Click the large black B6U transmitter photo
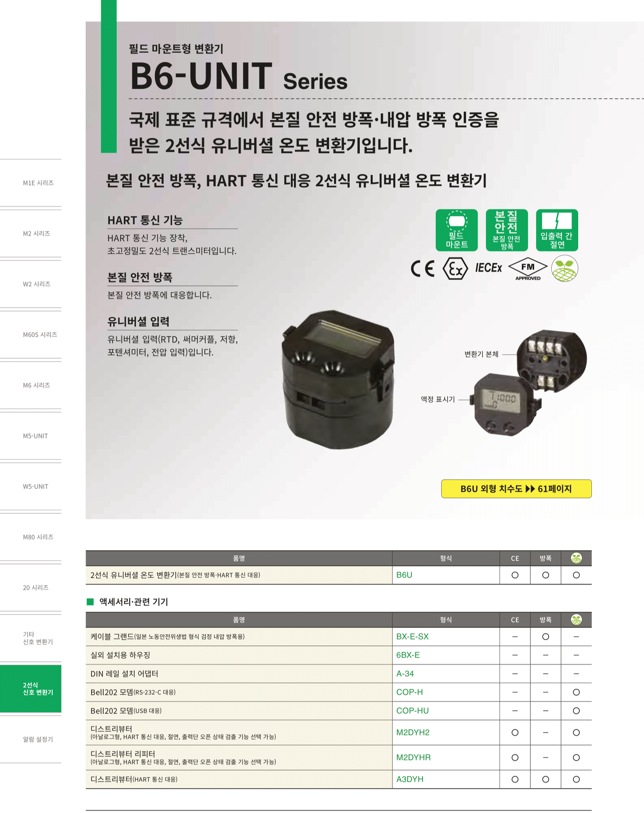Image resolution: width=644 pixels, height=813 pixels. point(338,380)
